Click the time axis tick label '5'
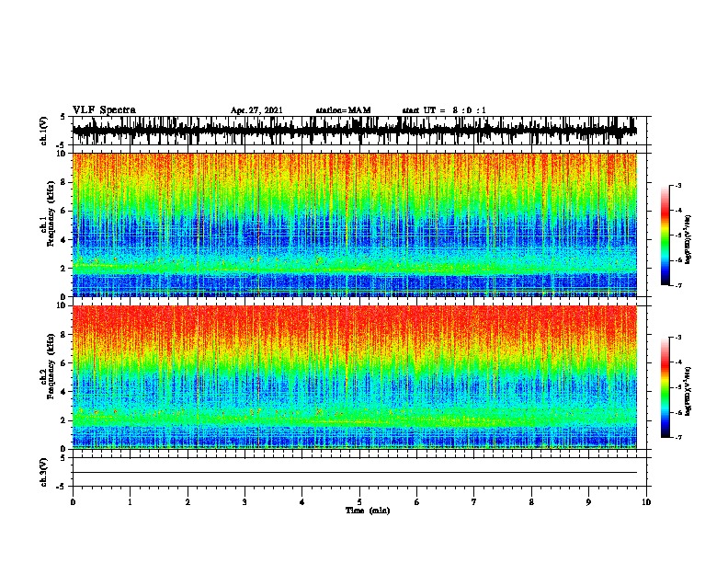 coord(359,501)
